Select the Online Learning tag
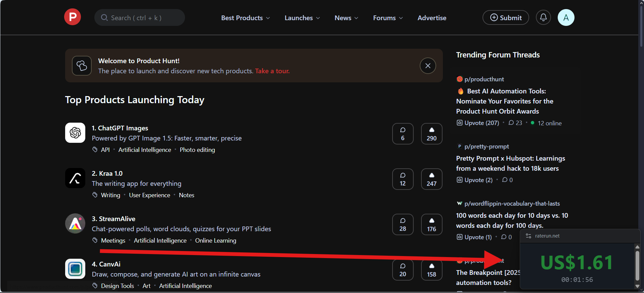 216,241
